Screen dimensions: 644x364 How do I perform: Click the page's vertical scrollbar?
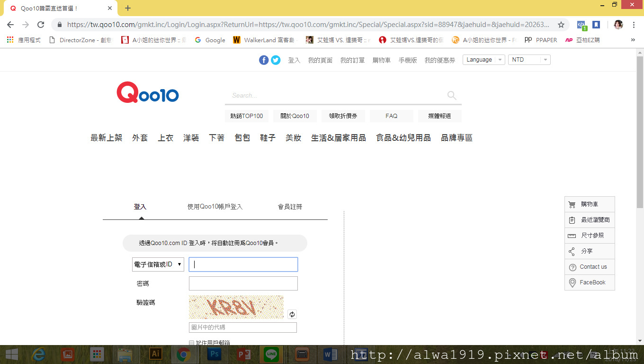click(x=640, y=132)
